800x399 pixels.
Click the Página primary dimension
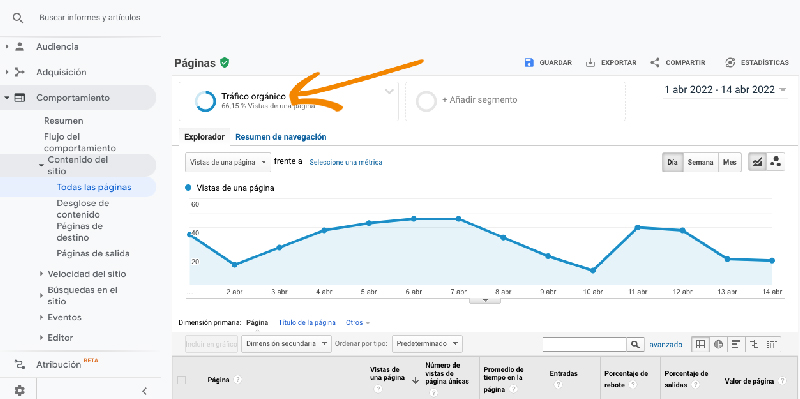pyautogui.click(x=257, y=322)
